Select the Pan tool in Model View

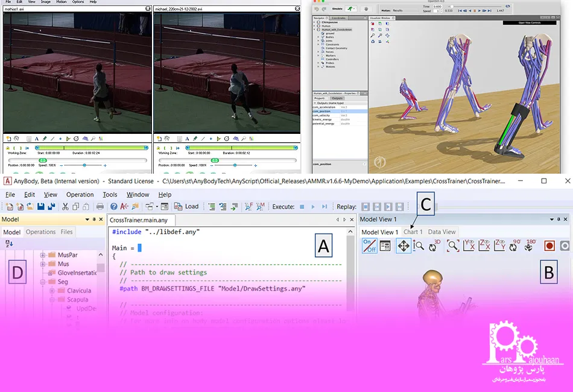coord(403,246)
